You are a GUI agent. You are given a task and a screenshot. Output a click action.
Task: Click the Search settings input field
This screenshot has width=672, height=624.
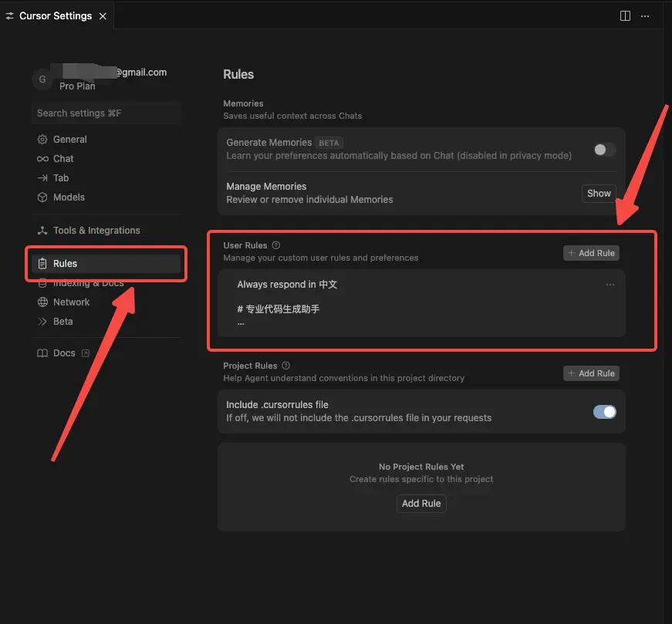tap(106, 113)
